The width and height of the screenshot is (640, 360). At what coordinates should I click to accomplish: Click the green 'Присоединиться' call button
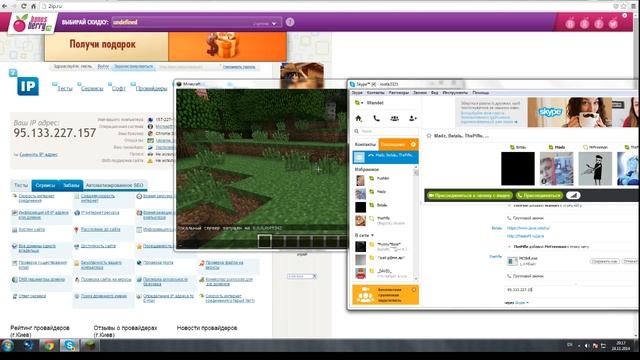(x=539, y=196)
